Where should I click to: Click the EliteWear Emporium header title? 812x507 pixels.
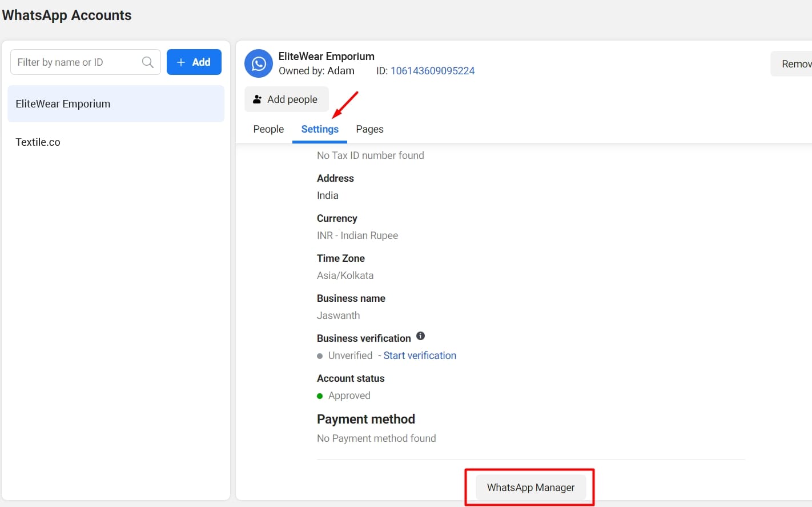(x=327, y=56)
